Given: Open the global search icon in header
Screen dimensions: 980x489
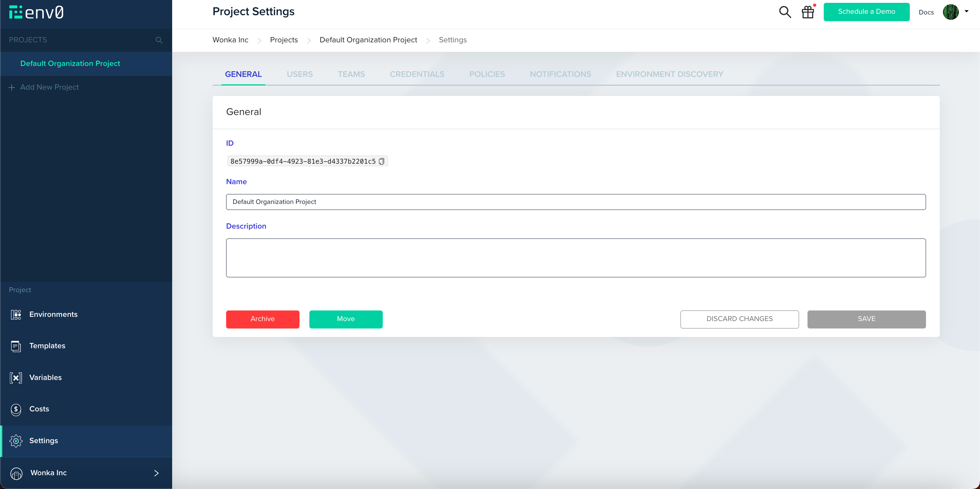Looking at the screenshot, I should point(785,12).
